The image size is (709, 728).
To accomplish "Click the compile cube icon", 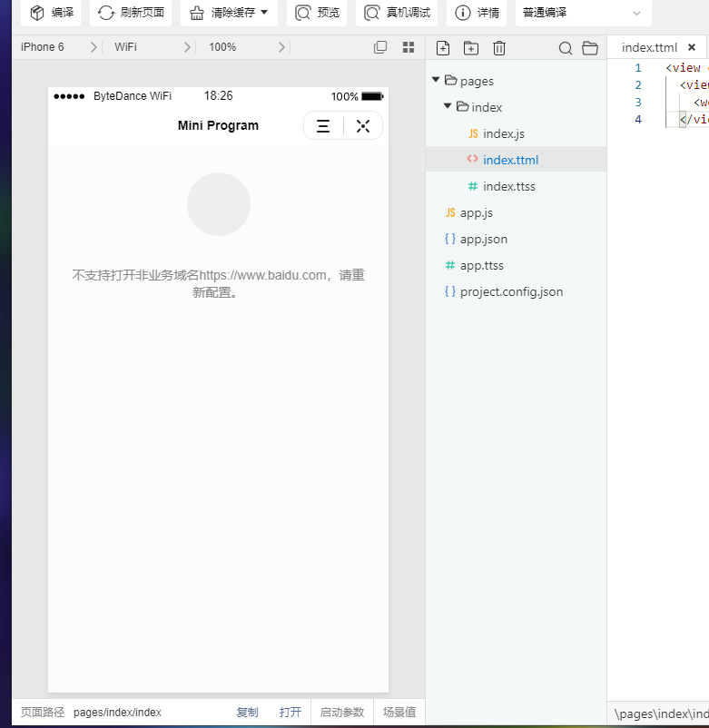I will click(37, 13).
